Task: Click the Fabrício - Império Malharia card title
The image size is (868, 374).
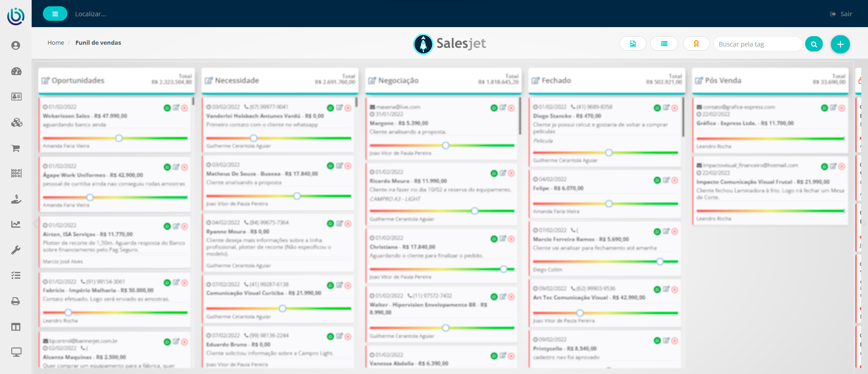Action: [x=98, y=290]
